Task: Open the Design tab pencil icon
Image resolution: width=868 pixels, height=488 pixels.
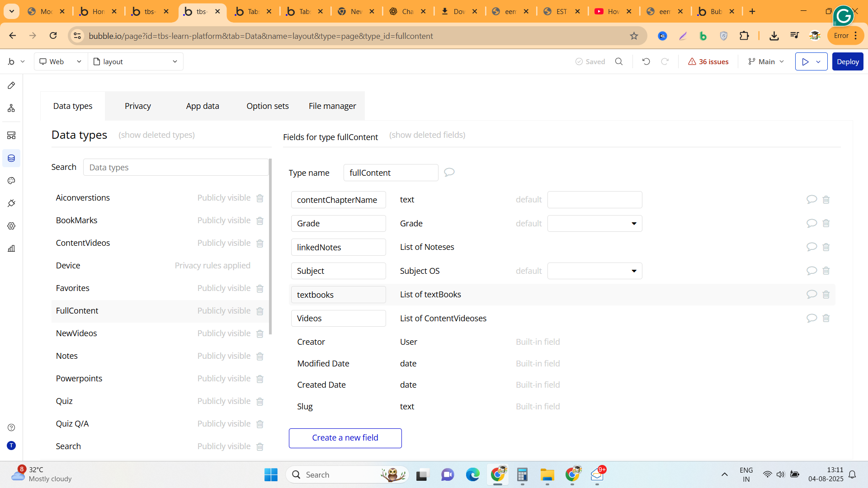Action: tap(11, 85)
